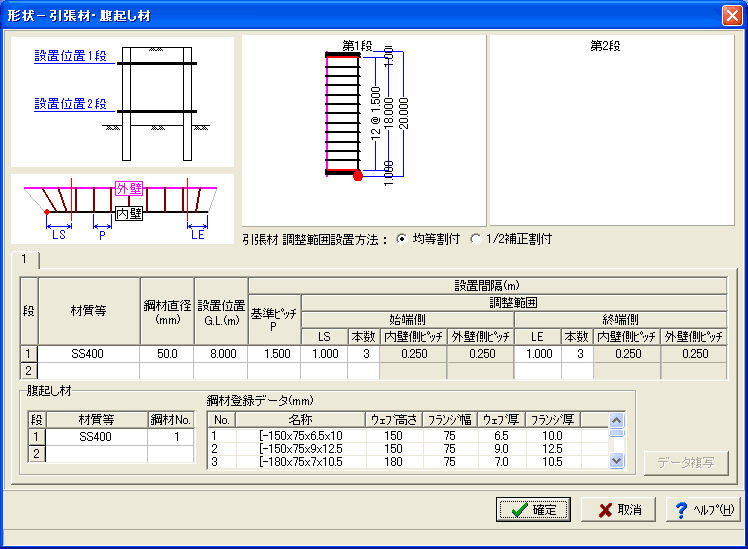Image resolution: width=748 pixels, height=549 pixels.
Task: Open 設置位置2段 link
Action: 70,104
